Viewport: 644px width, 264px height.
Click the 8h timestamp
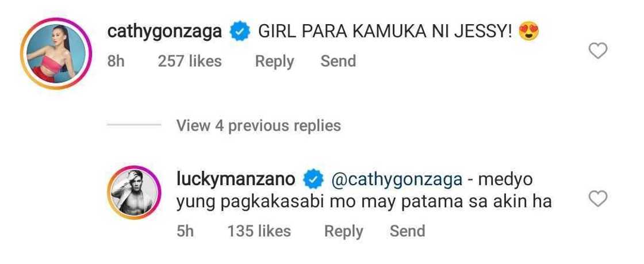(116, 61)
